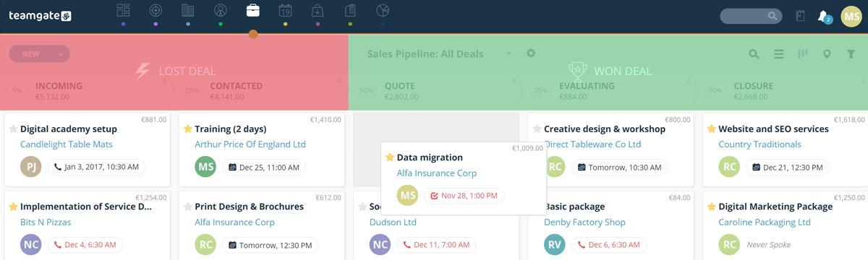868x260 pixels.
Task: Click the top global search field
Action: coord(751,16)
